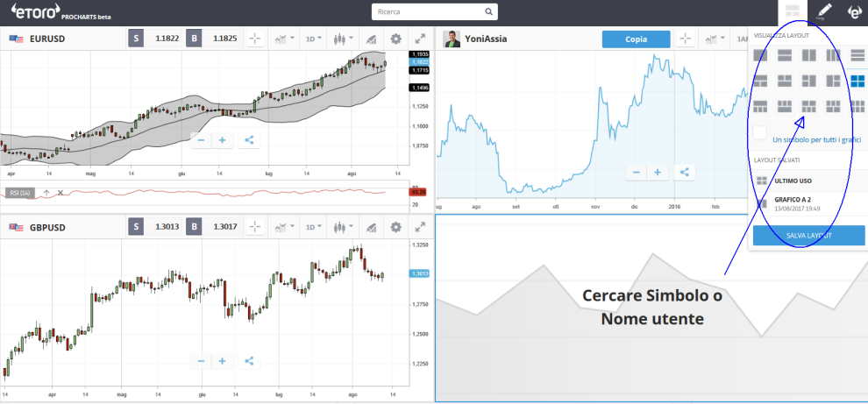Zoom out on the YoniAssia chart
The width and height of the screenshot is (868, 404).
(636, 173)
